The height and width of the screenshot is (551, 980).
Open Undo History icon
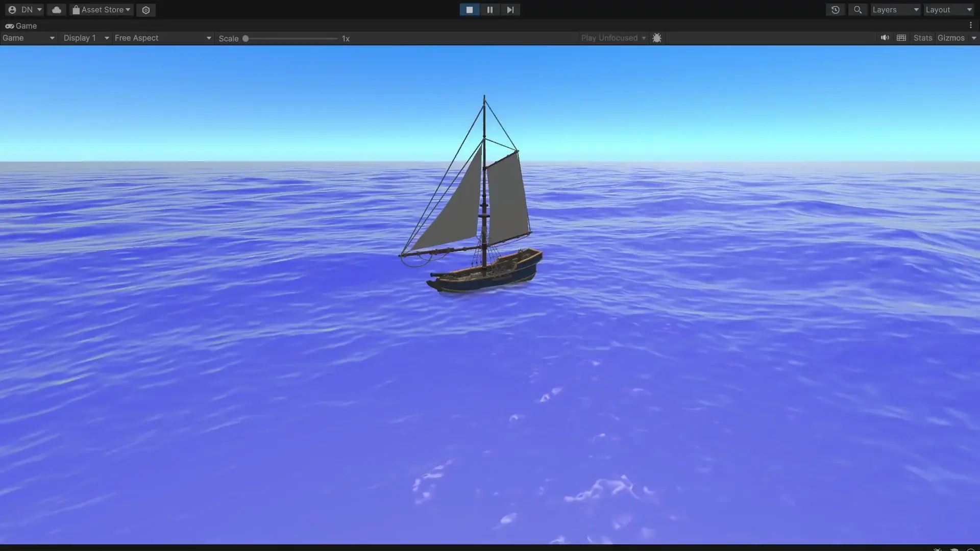click(x=836, y=10)
